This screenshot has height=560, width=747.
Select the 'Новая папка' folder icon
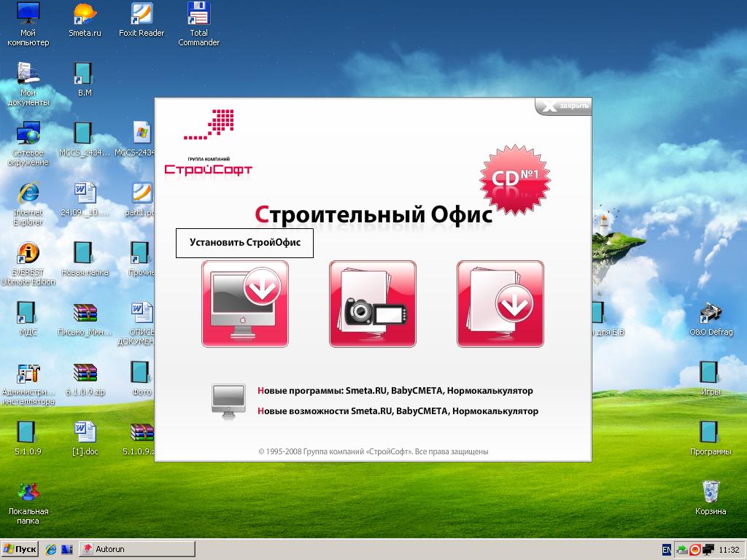(85, 259)
